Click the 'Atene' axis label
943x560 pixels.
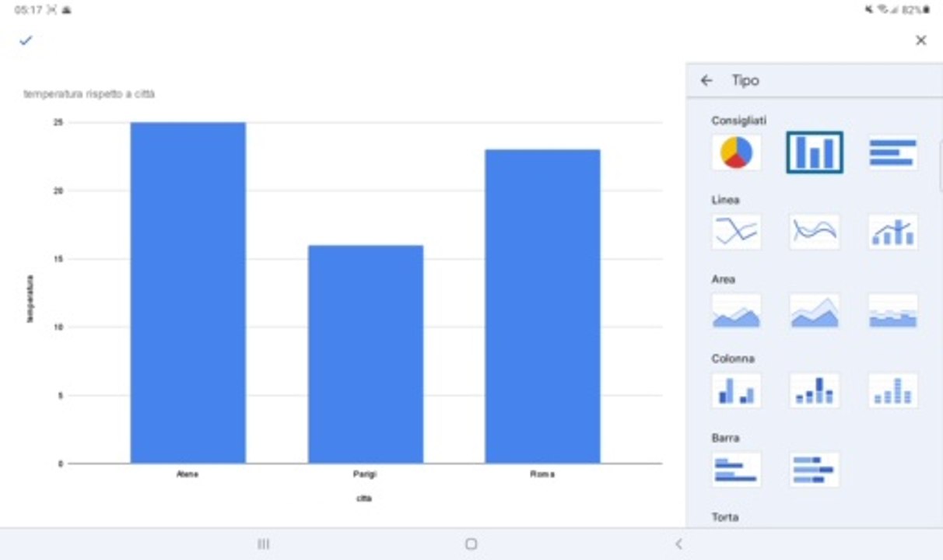tap(188, 474)
